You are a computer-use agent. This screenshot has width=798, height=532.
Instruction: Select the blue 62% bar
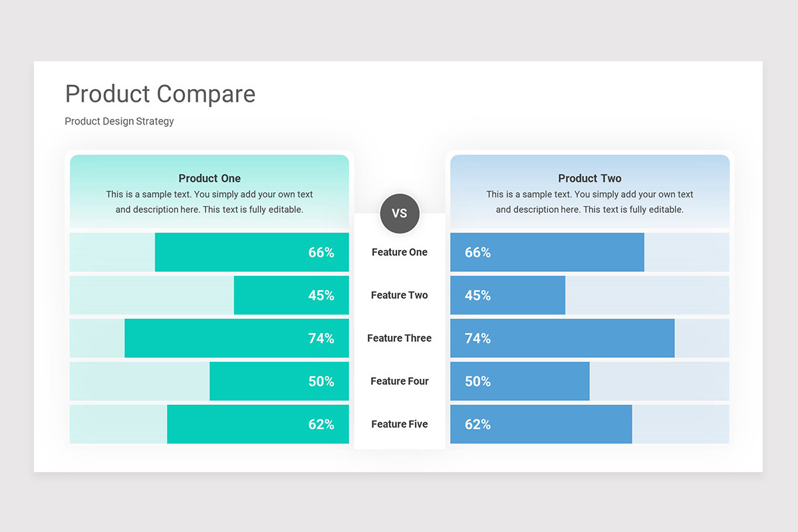[541, 424]
